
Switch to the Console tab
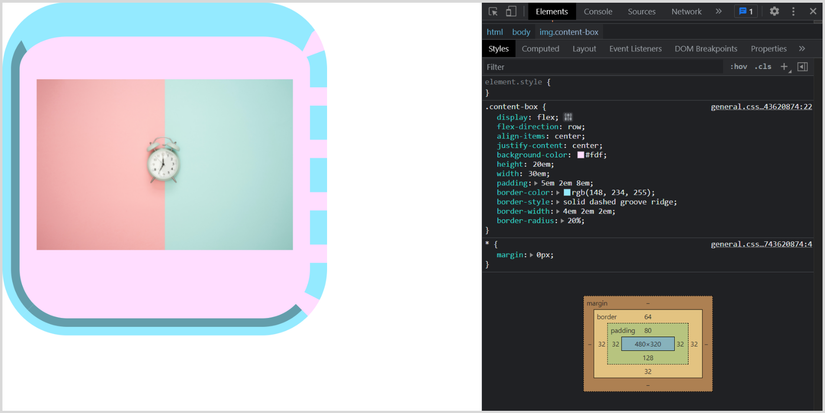point(598,12)
